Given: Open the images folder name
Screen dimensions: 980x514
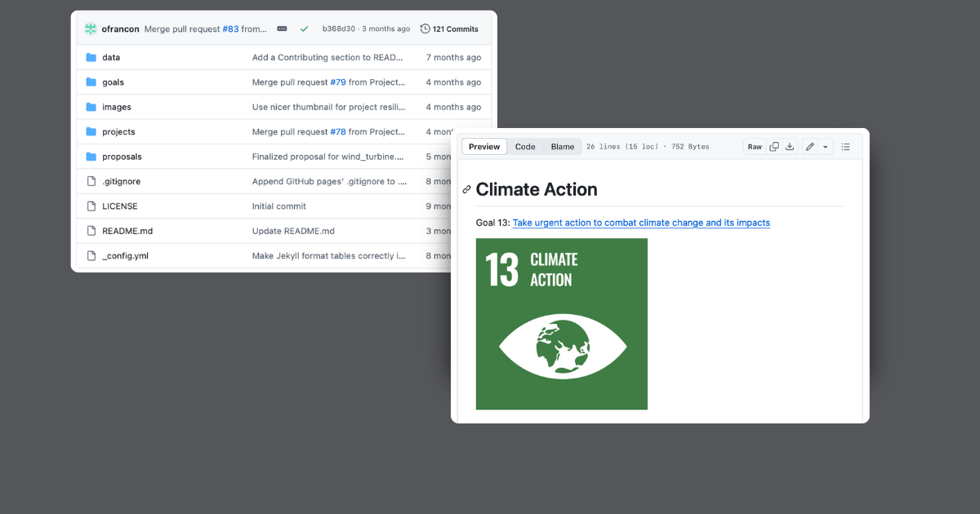Looking at the screenshot, I should click(x=117, y=107).
